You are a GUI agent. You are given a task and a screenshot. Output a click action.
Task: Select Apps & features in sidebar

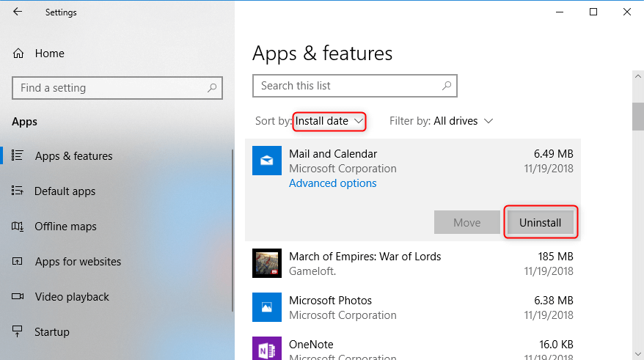[x=73, y=156]
